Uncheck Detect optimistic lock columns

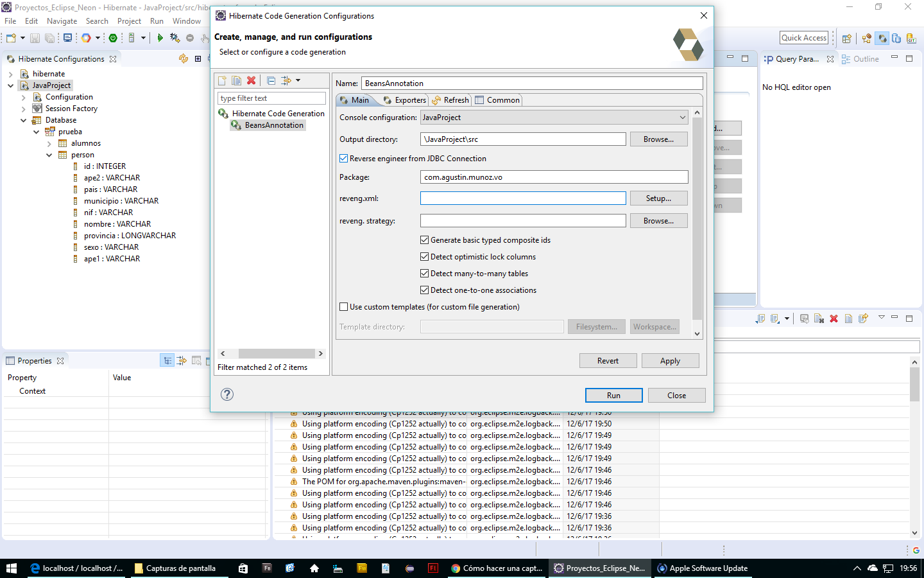point(424,257)
